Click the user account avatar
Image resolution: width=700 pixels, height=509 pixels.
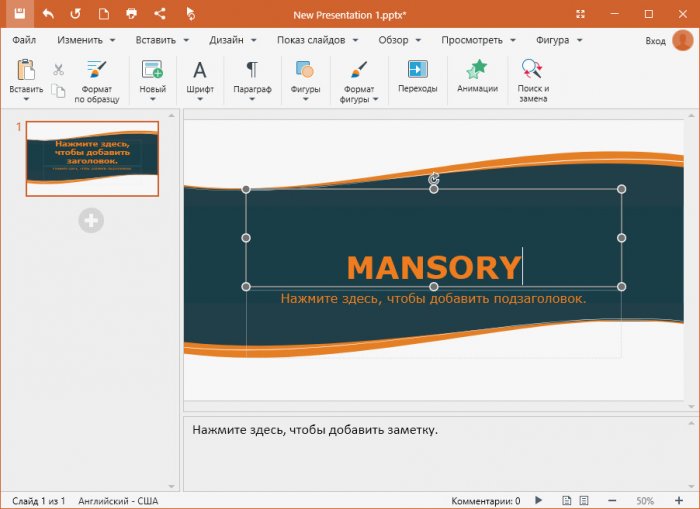(x=683, y=40)
